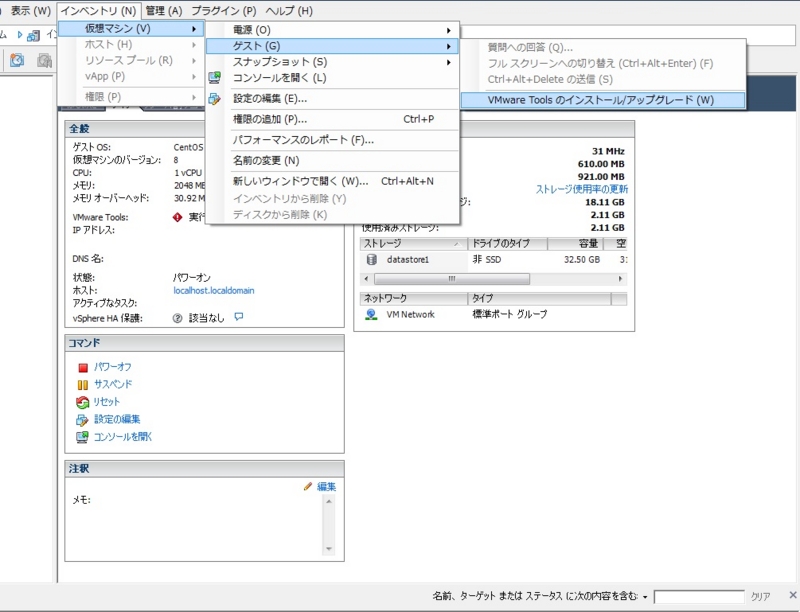Click storage scrollbar right arrow
The image size is (800, 612).
[x=620, y=279]
